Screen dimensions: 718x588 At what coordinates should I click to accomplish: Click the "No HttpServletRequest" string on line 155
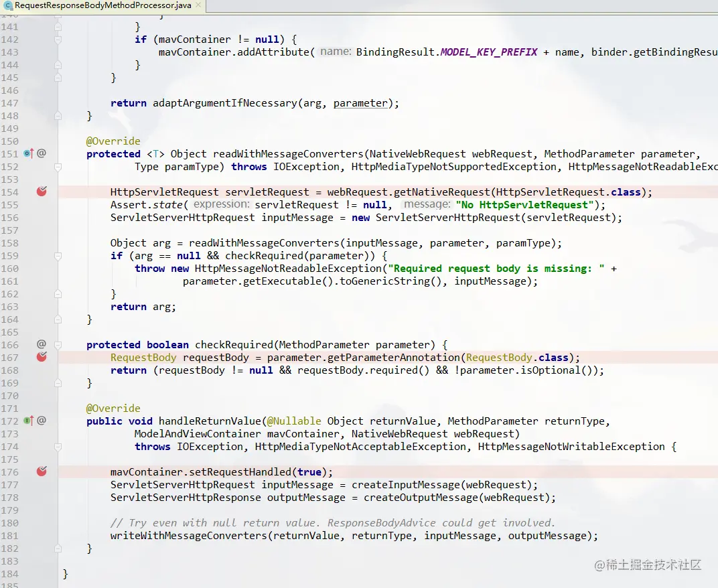pos(524,205)
